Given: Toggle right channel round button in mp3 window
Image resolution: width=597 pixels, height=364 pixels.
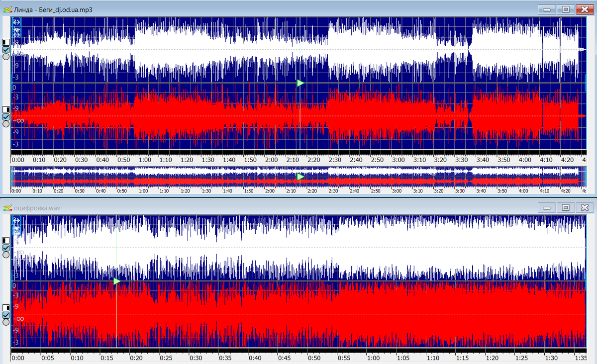Looking at the screenshot, I should [x=6, y=124].
